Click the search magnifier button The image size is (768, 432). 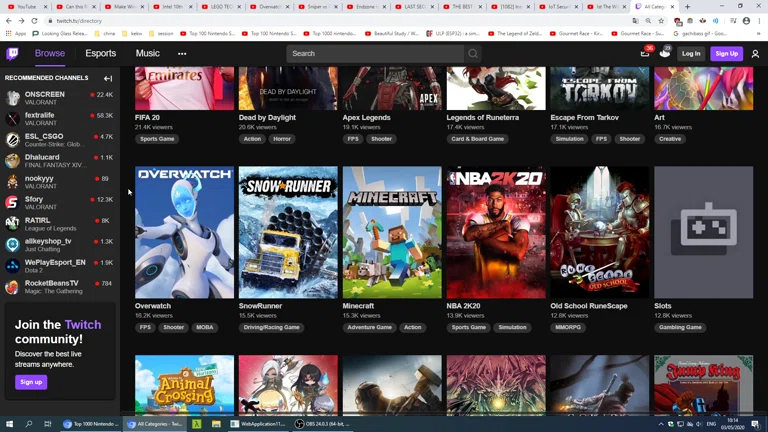(x=473, y=54)
